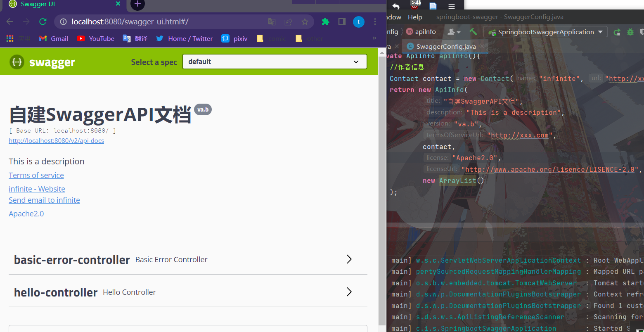
Task: Click the basic-error-controller heading
Action: click(x=72, y=260)
